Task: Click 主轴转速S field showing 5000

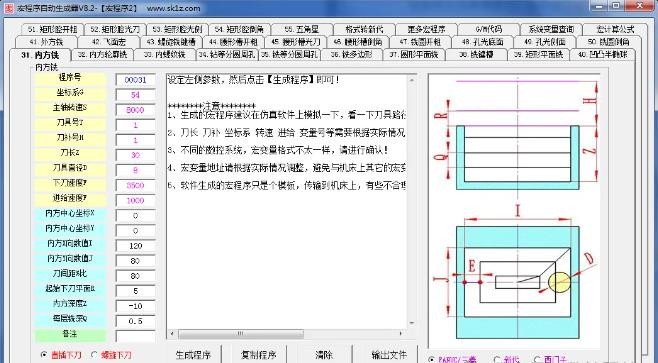Action: 136,110
